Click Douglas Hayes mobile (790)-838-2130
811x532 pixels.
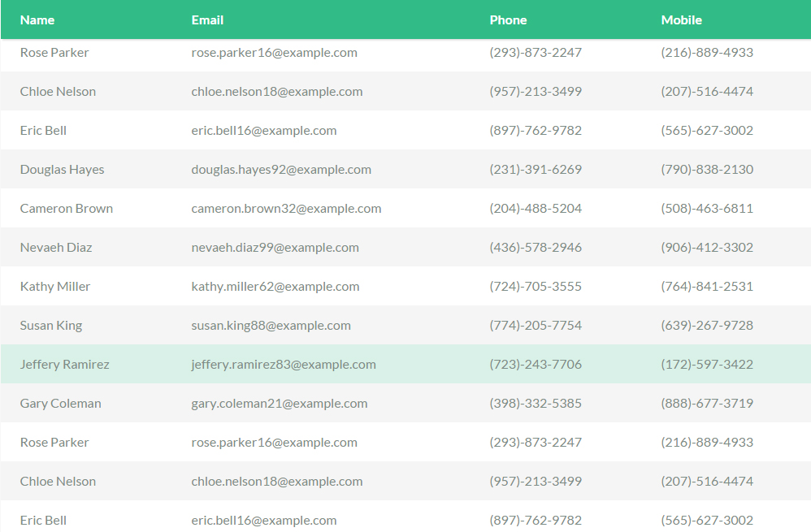point(707,170)
